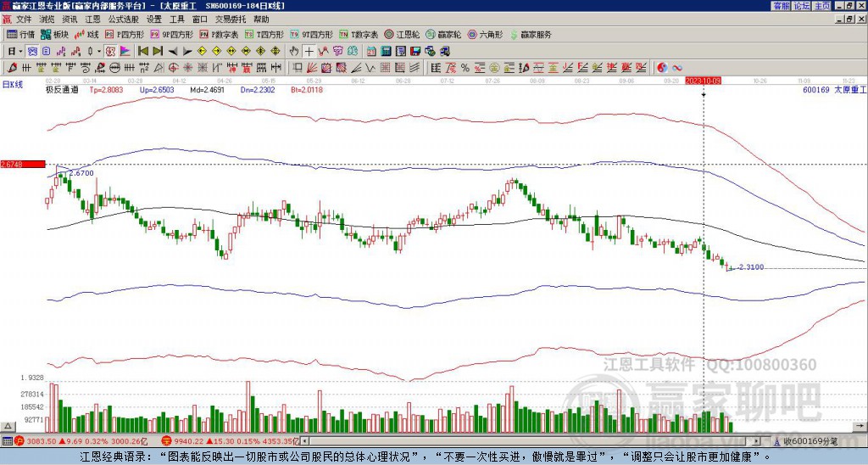The width and height of the screenshot is (868, 465).
Task: Switch to the K线 chart view
Action: pyautogui.click(x=87, y=34)
